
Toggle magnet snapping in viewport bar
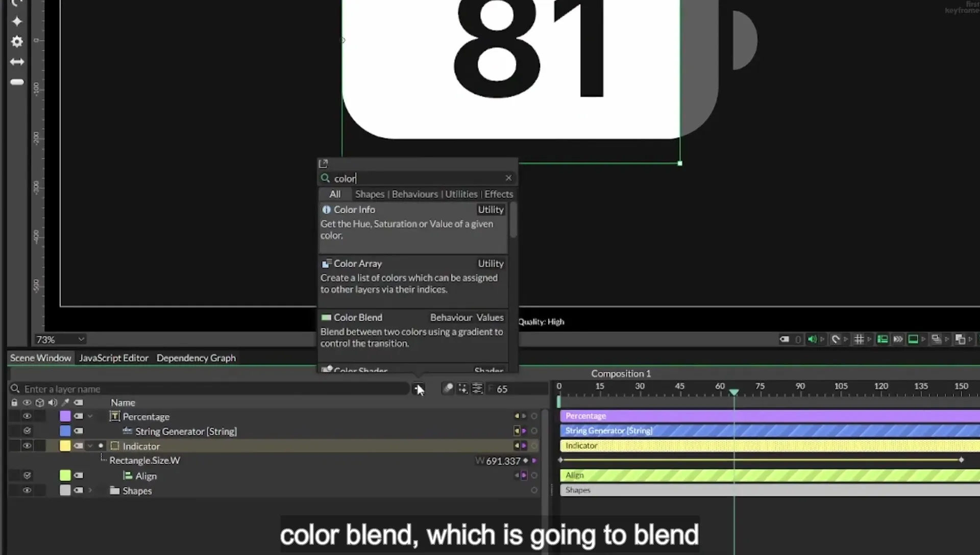pyautogui.click(x=836, y=339)
